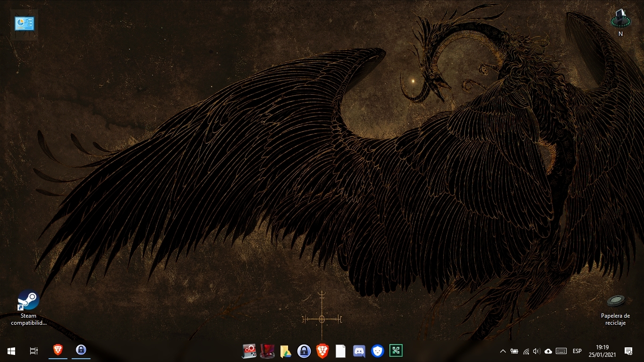Open the blank document dock icon
The height and width of the screenshot is (362, 644).
pos(341,351)
